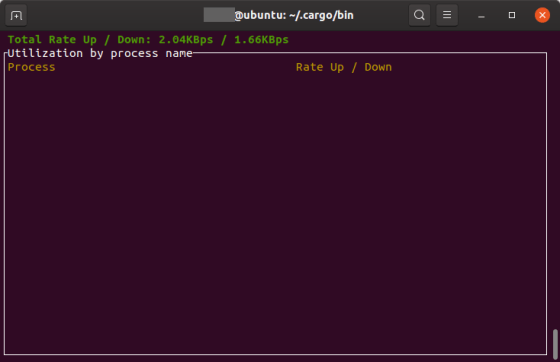Viewport: 560px width, 362px height.
Task: Click the Rate Up / Down column header
Action: click(344, 67)
